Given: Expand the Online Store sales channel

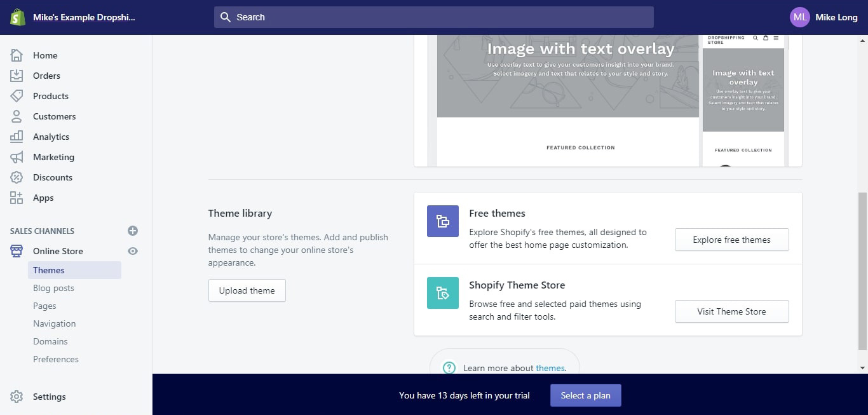Looking at the screenshot, I should 58,251.
